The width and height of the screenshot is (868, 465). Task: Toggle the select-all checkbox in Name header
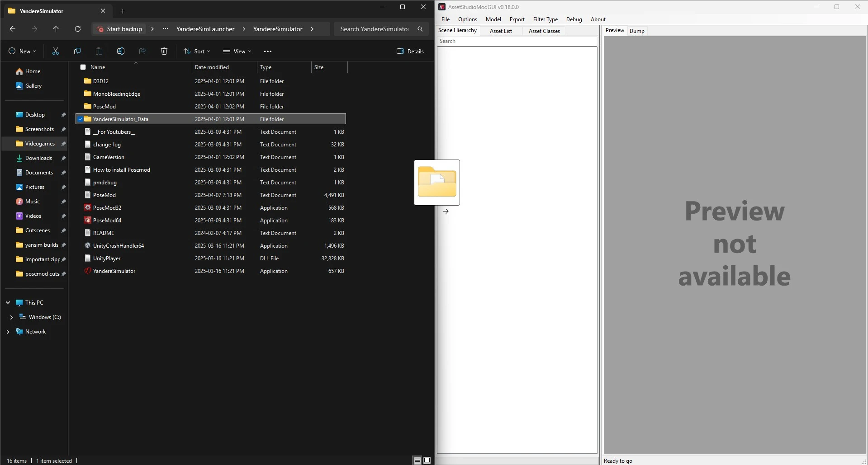(x=83, y=67)
